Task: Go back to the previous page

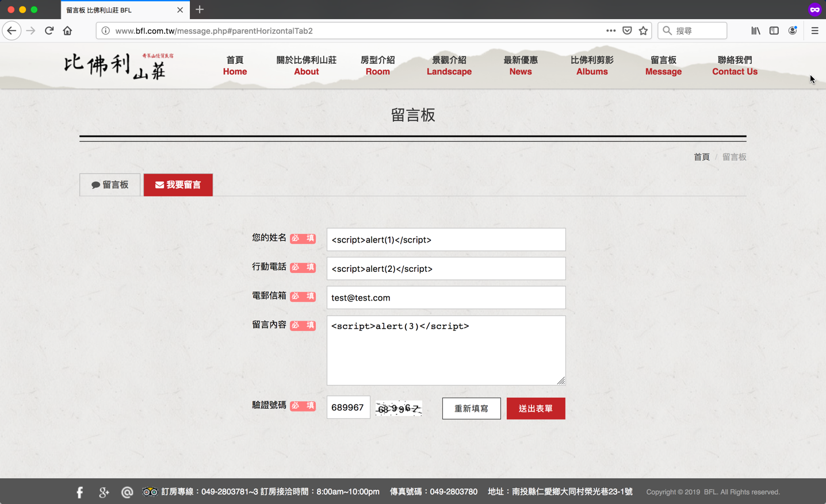Action: pos(12,30)
